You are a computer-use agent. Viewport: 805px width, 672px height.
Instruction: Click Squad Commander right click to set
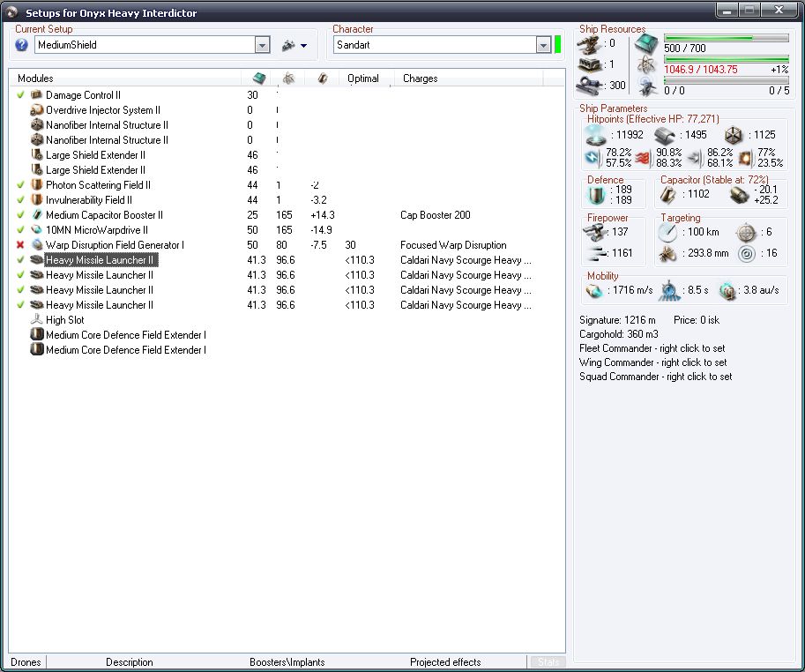(x=656, y=377)
